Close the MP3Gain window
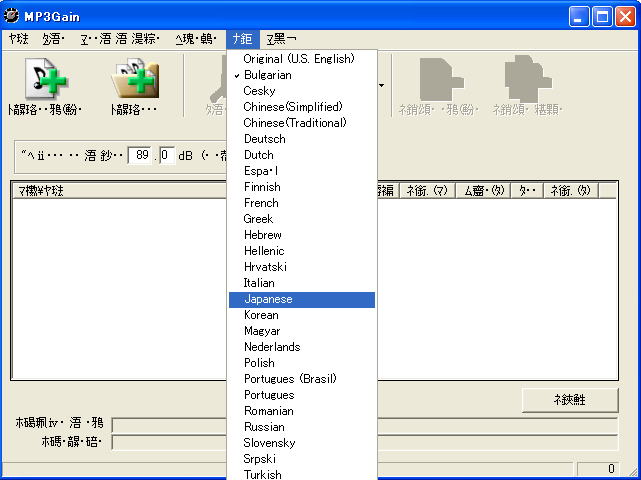 point(625,17)
